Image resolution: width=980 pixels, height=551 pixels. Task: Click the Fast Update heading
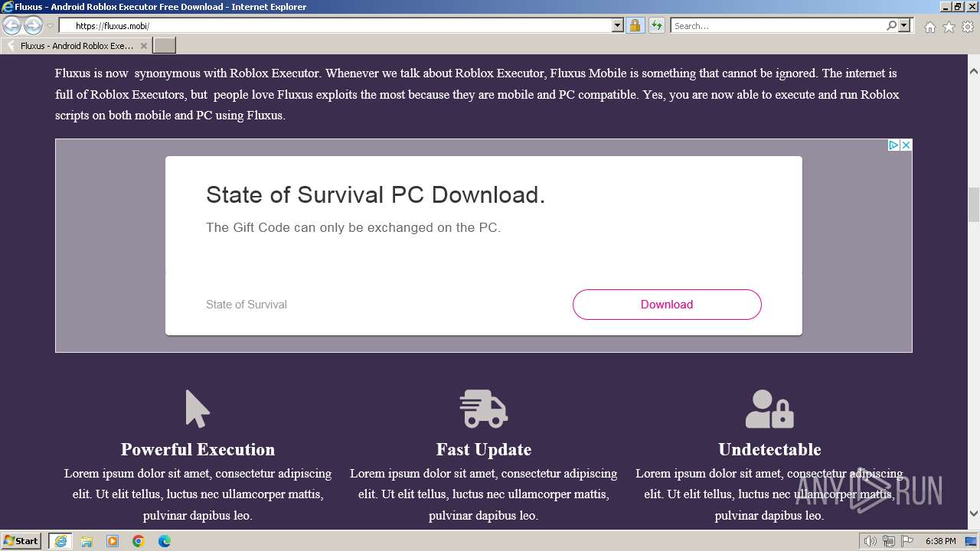[484, 449]
